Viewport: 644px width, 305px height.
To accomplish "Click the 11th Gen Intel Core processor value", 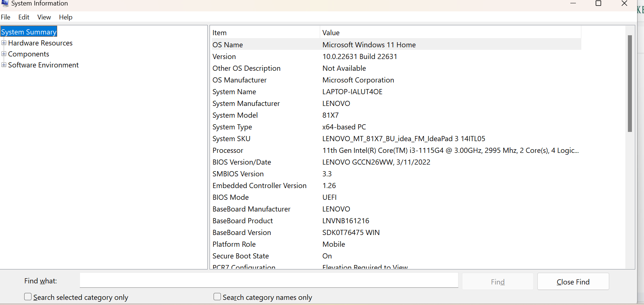I will (x=451, y=150).
